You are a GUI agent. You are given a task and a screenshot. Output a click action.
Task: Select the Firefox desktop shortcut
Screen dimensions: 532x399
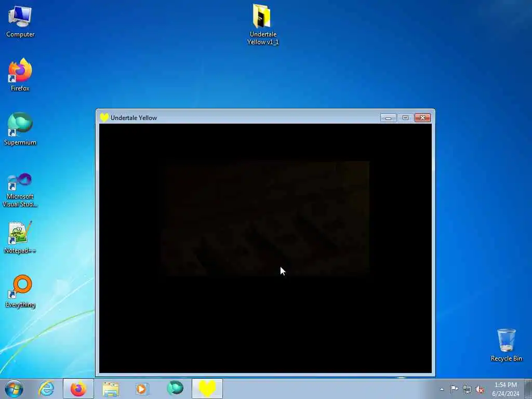point(20,75)
